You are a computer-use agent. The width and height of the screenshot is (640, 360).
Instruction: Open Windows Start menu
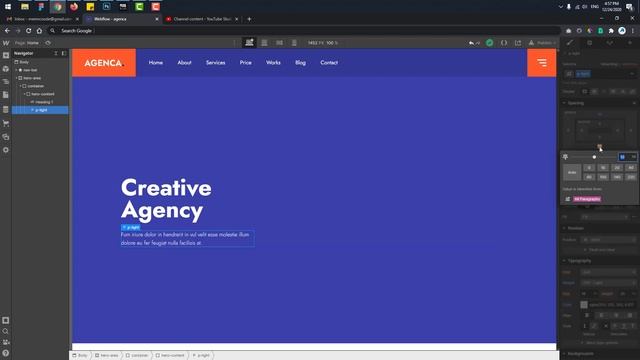point(8,7)
